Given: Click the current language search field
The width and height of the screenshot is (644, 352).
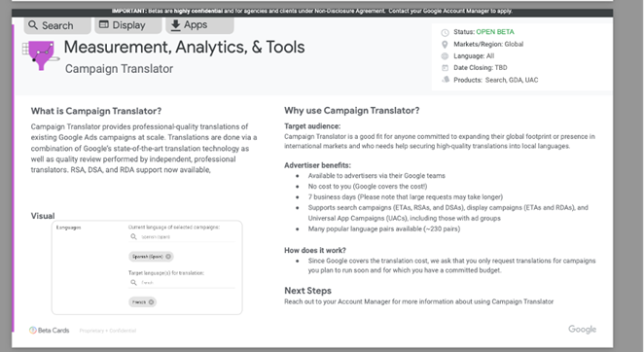Looking at the screenshot, I should (182, 236).
